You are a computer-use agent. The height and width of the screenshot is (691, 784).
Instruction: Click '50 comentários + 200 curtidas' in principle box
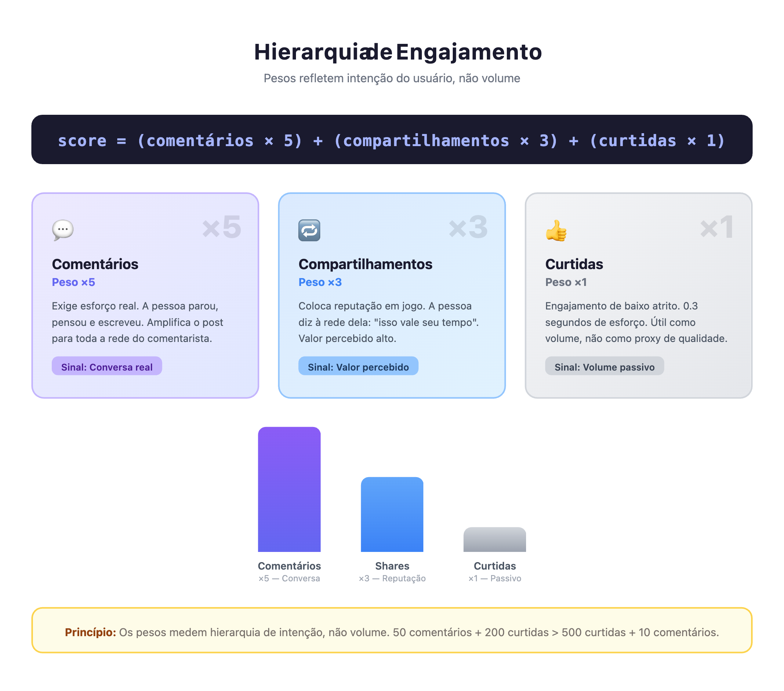[x=471, y=632]
